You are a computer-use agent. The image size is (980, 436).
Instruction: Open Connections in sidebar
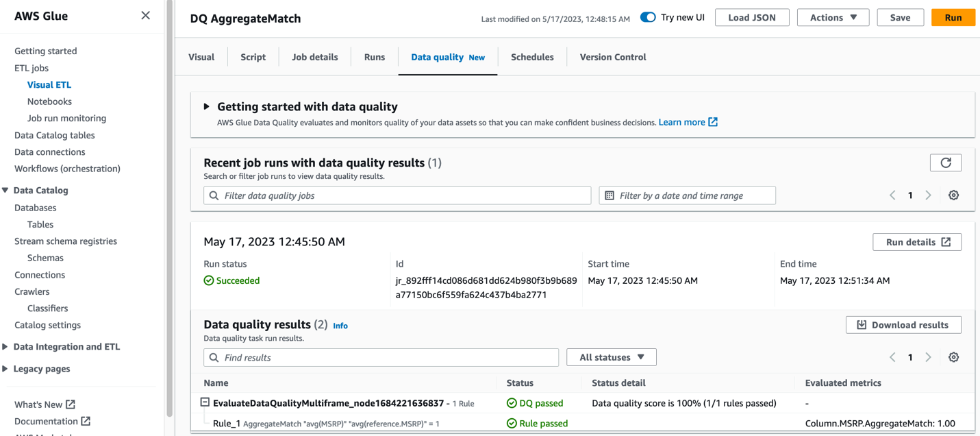[40, 274]
